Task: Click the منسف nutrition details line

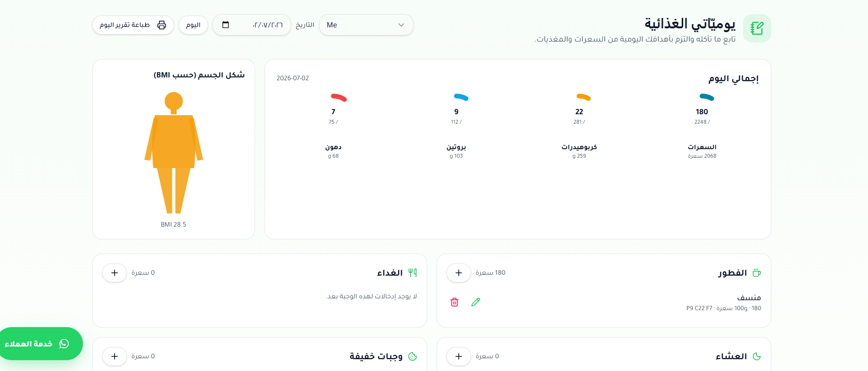Action: 724,308
